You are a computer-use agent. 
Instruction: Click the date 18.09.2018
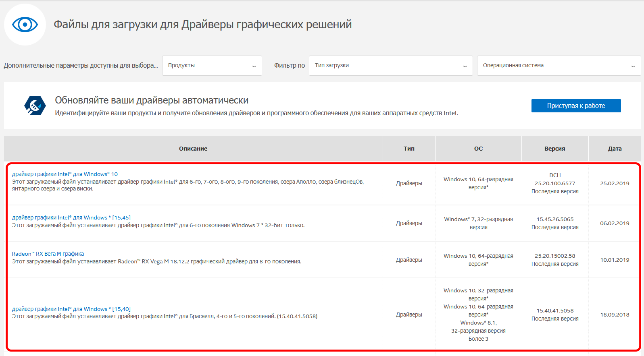click(x=615, y=315)
